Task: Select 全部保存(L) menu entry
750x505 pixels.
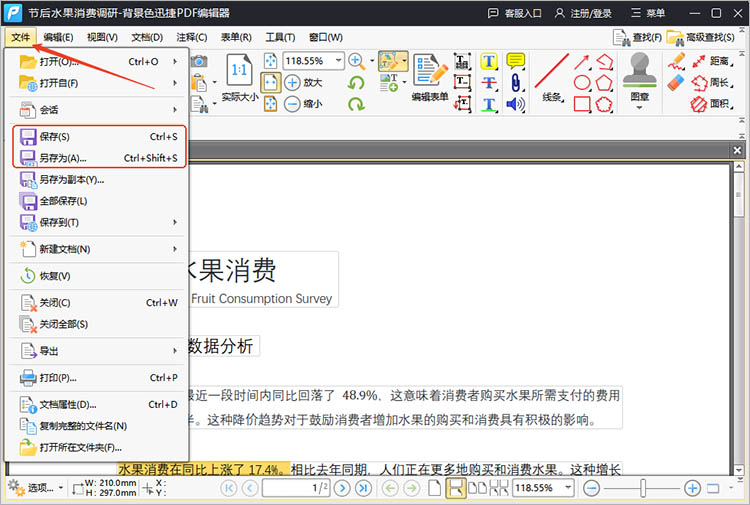Action: click(98, 201)
